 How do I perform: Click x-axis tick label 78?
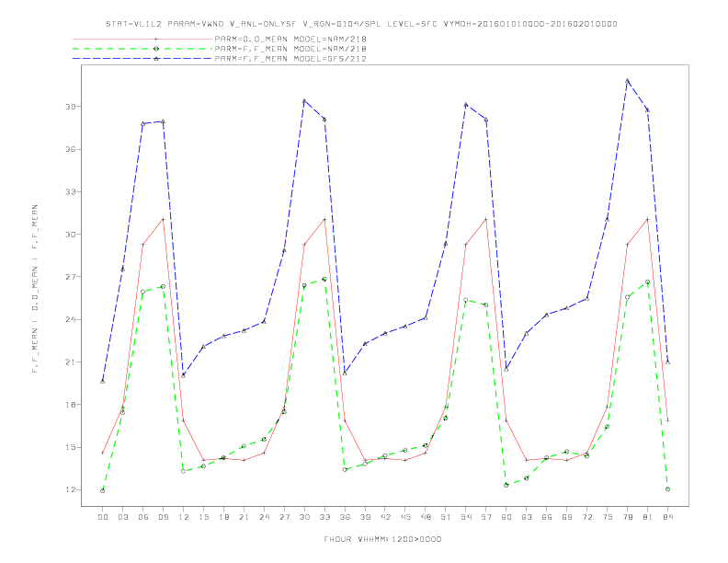[628, 517]
